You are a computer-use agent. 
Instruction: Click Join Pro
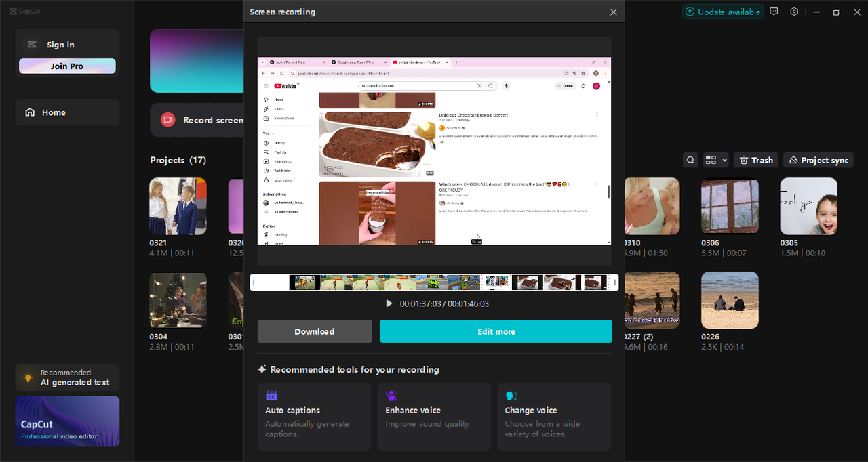[67, 64]
